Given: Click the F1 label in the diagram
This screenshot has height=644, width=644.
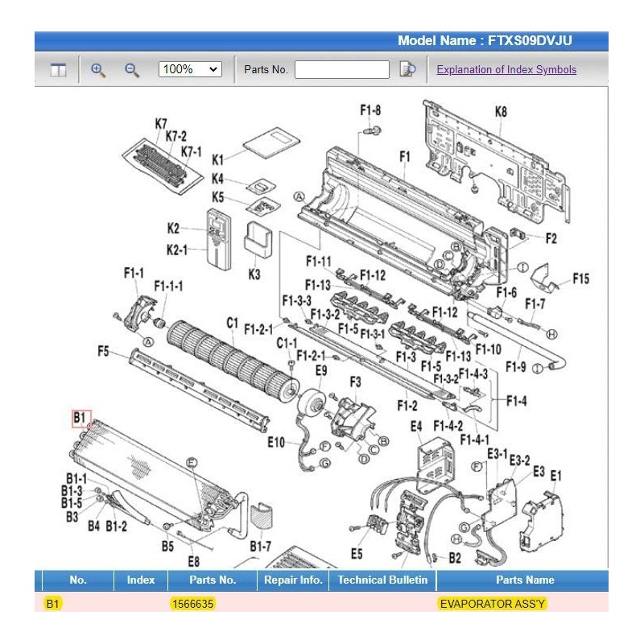Looking at the screenshot, I should point(405,156).
